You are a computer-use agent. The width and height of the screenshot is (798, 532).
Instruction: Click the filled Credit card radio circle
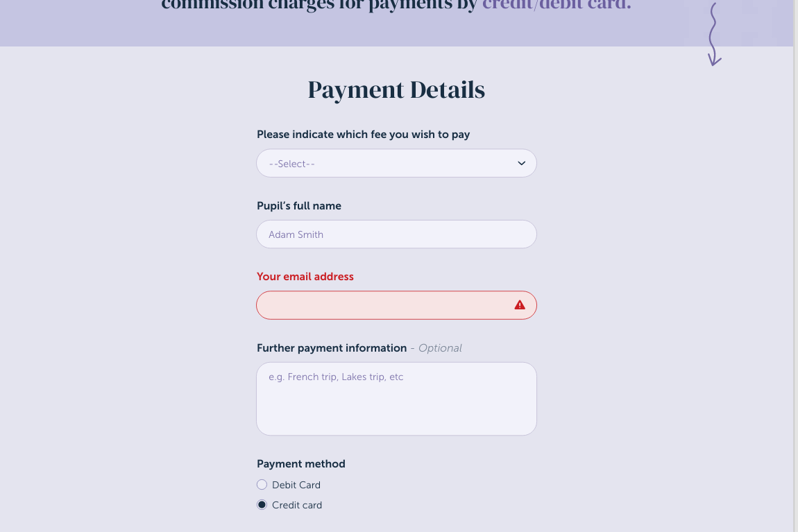pyautogui.click(x=262, y=505)
